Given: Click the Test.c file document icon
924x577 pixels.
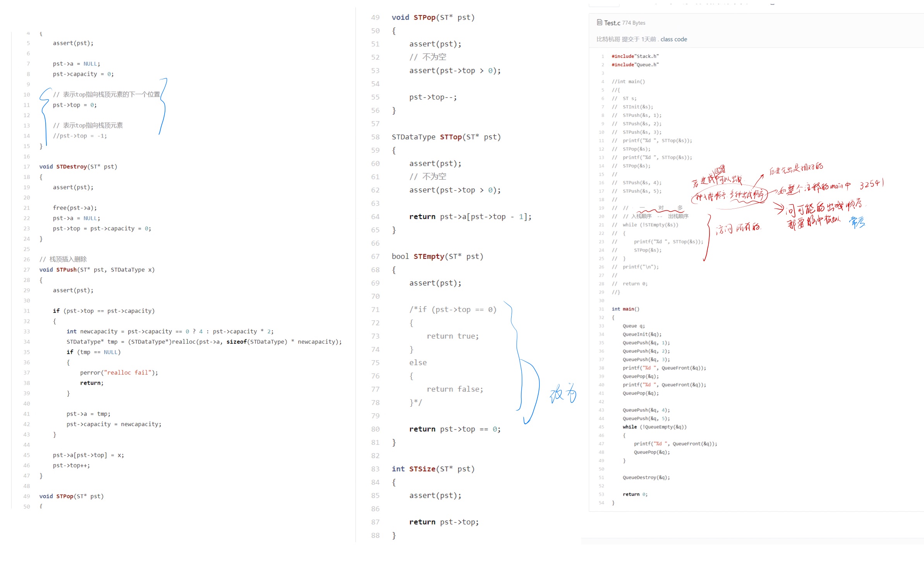Looking at the screenshot, I should tap(599, 22).
